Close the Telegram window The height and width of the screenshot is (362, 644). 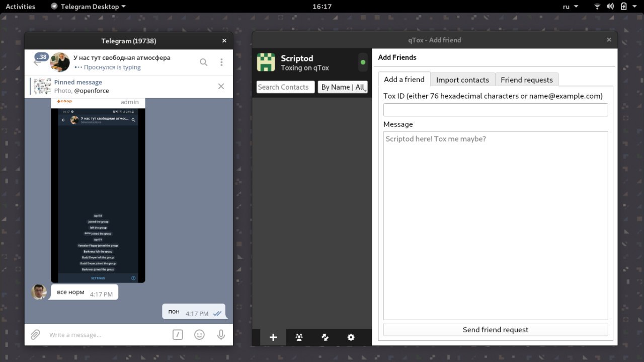(224, 41)
